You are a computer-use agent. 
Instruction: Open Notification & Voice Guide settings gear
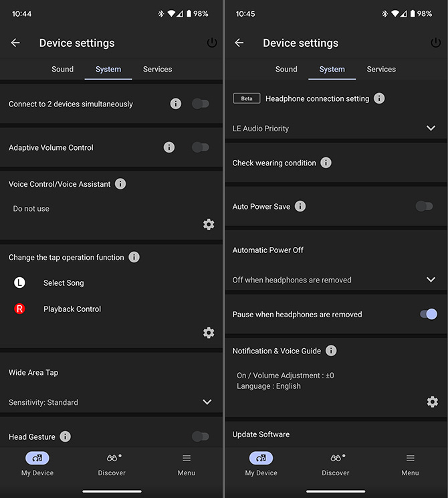pos(432,402)
